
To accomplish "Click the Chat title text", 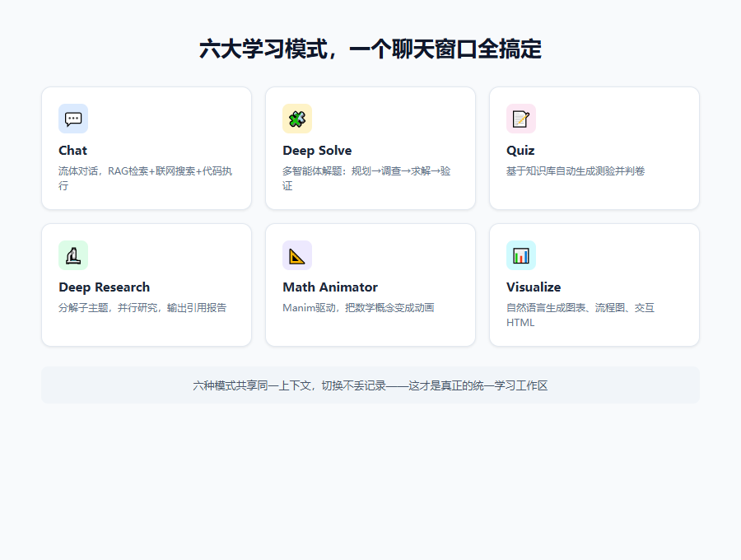I will click(72, 151).
